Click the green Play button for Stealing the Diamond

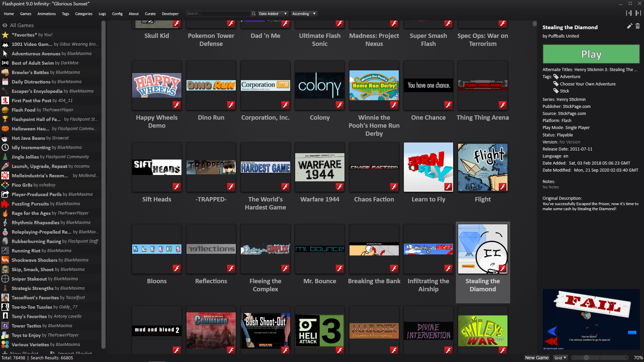click(591, 54)
